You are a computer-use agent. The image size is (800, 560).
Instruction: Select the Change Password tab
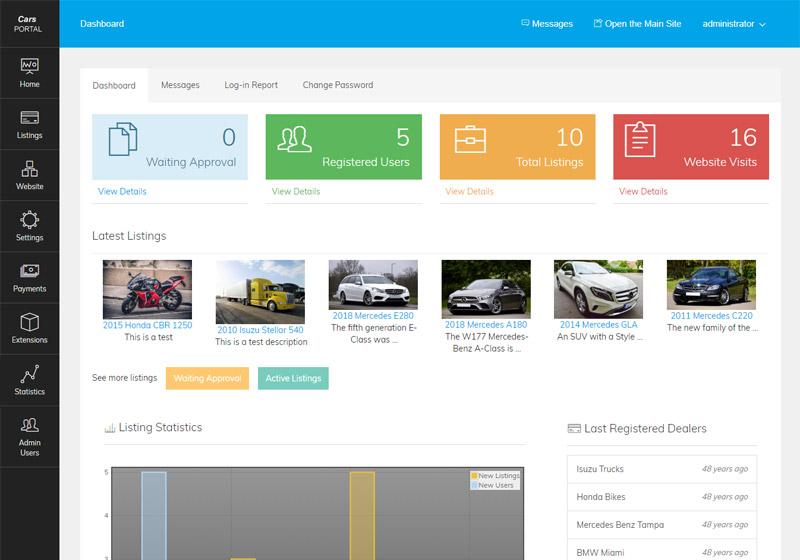[338, 85]
